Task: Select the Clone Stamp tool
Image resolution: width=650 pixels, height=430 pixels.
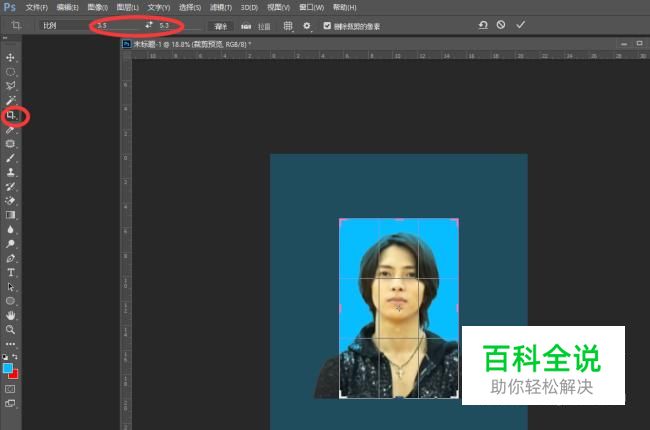Action: point(10,172)
